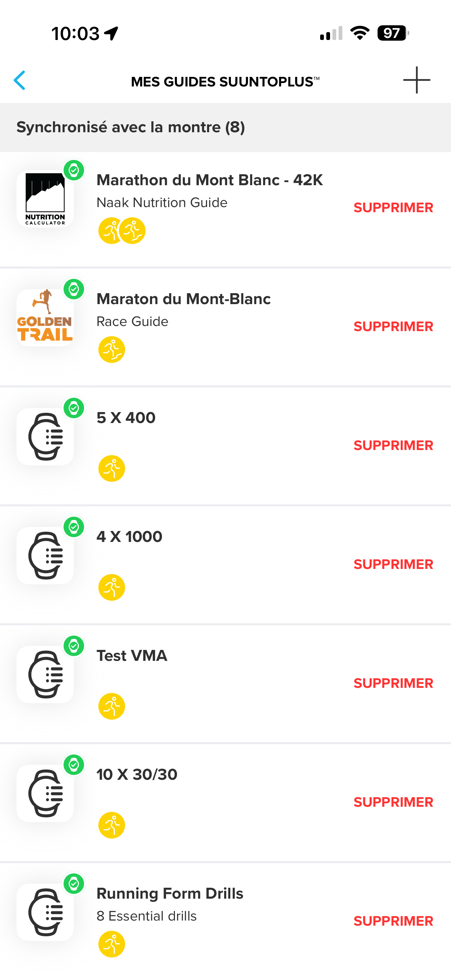
Task: Tap green sync checkmark on 4 X 1000
Action: point(74,527)
